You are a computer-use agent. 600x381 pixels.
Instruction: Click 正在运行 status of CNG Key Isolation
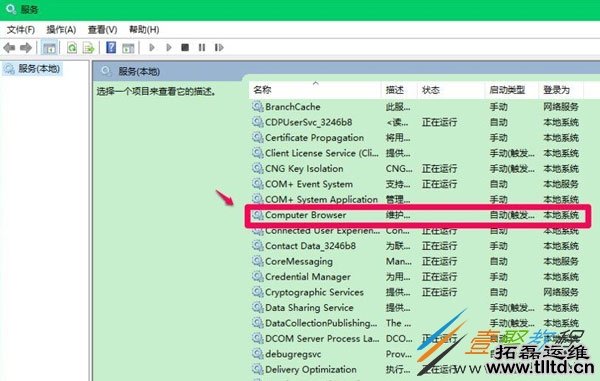(439, 169)
